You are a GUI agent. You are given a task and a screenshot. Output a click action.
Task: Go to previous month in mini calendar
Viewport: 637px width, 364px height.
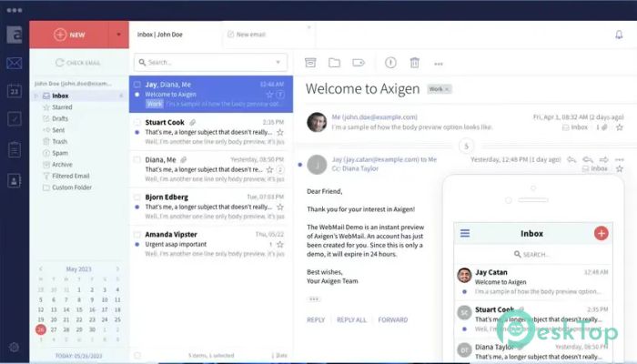click(41, 269)
